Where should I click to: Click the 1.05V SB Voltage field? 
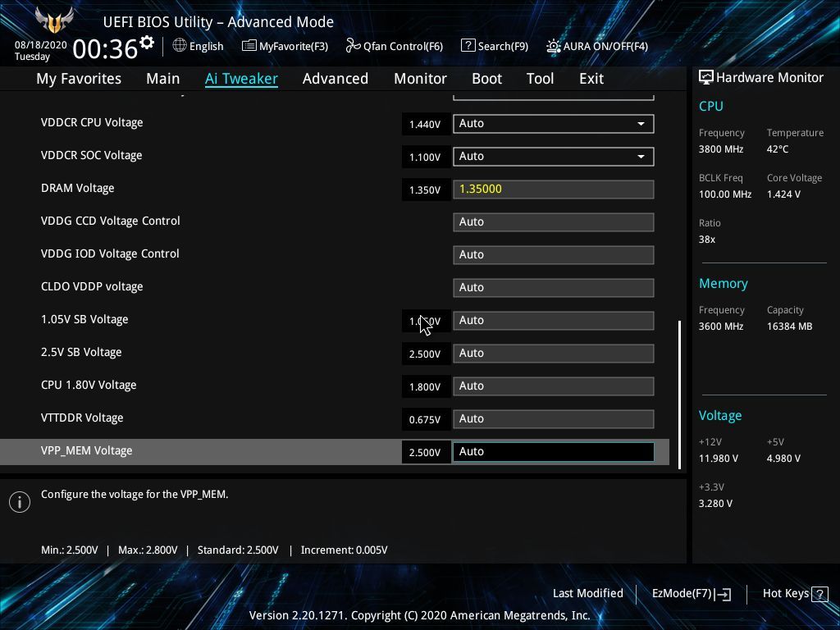pos(554,321)
